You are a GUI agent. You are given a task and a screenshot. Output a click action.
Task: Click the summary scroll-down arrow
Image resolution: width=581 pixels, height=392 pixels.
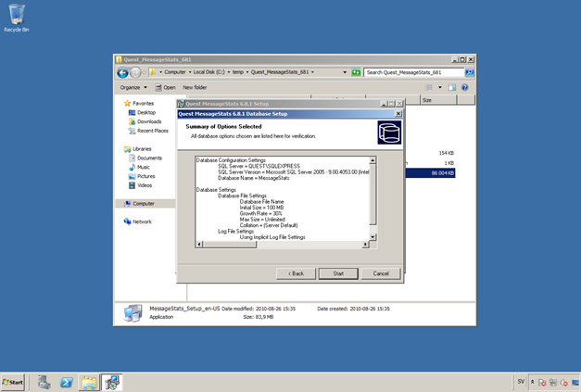tap(373, 237)
